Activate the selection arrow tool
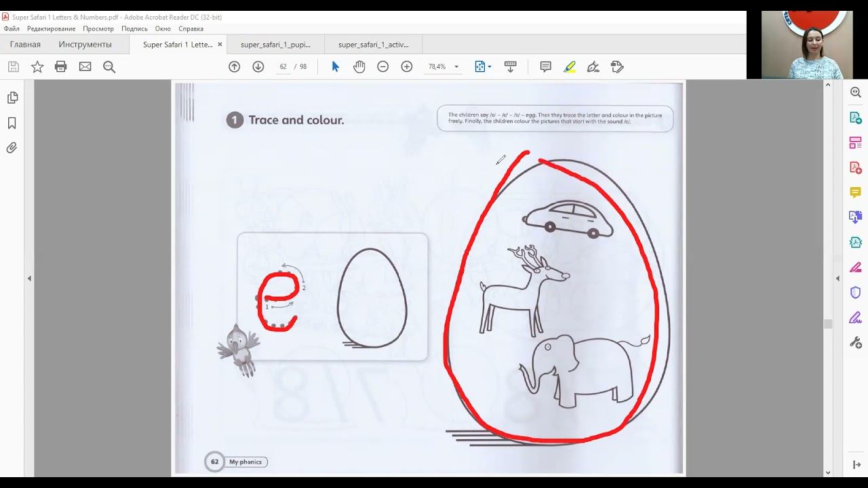 (x=335, y=66)
